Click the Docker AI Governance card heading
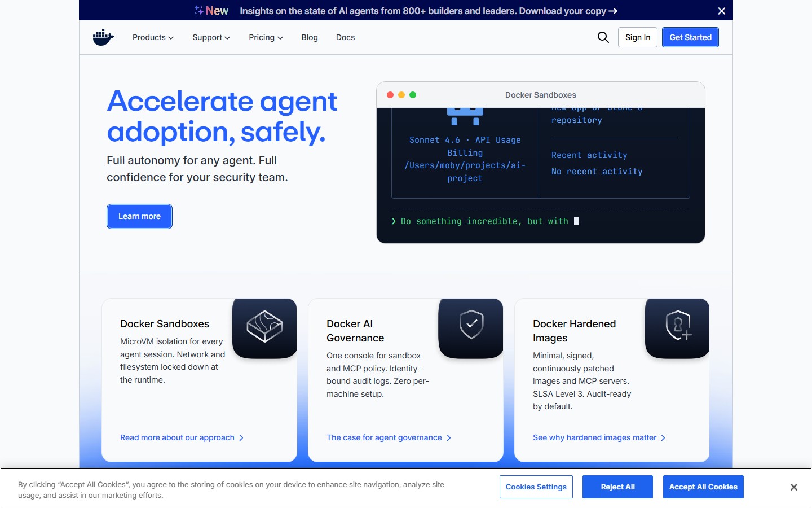Image resolution: width=812 pixels, height=508 pixels. pyautogui.click(x=355, y=331)
